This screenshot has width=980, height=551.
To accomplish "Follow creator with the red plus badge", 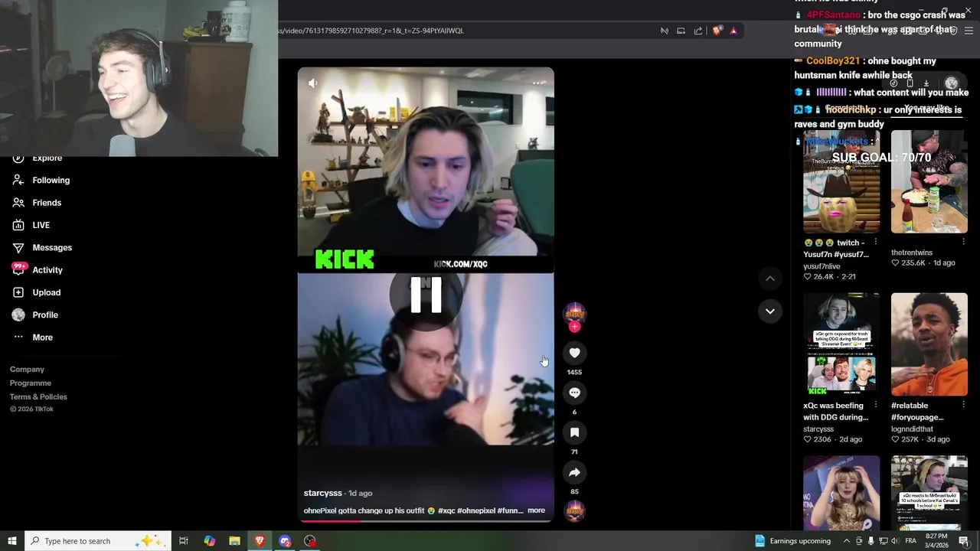I will 574,327.
